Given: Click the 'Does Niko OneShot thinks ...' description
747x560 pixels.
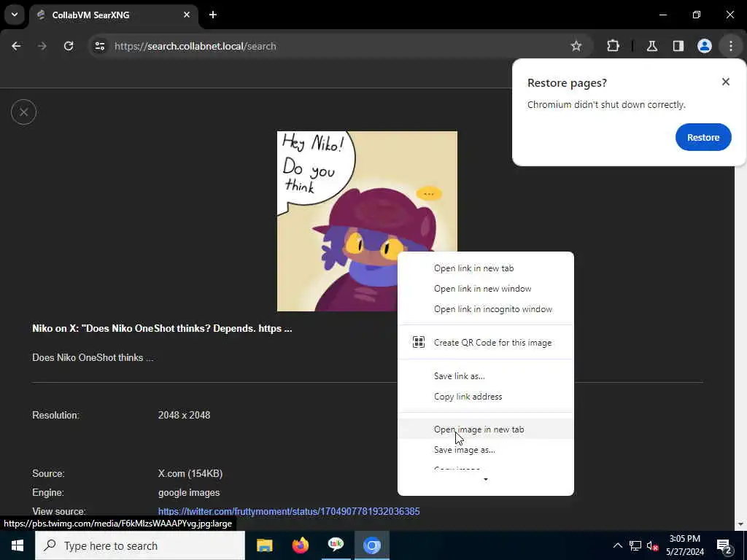Looking at the screenshot, I should tap(93, 357).
